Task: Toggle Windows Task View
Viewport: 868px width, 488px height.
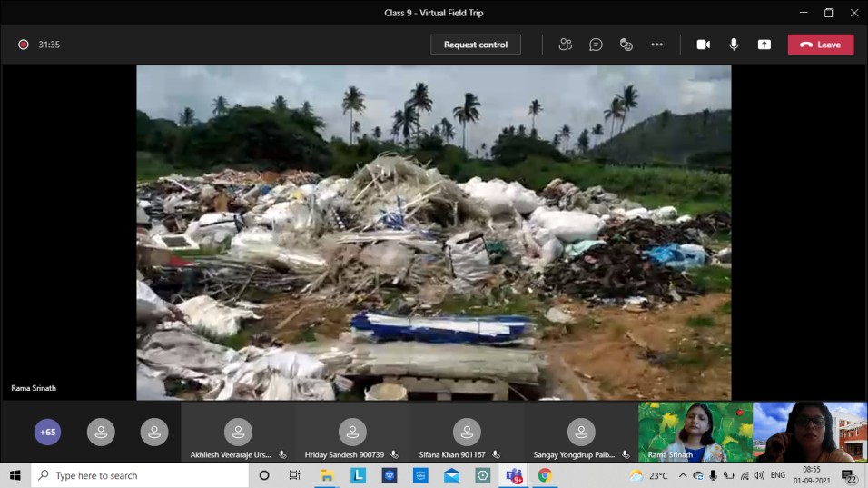Action: coord(294,475)
